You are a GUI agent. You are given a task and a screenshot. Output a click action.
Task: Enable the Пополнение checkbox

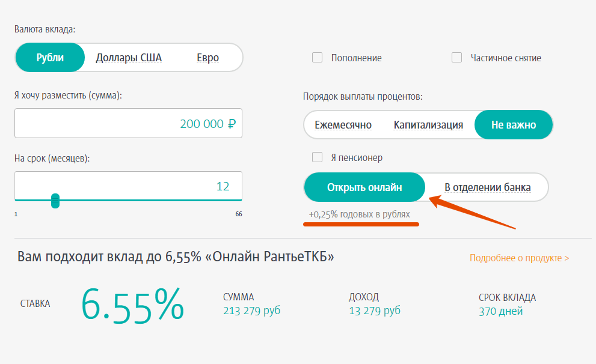(x=317, y=58)
